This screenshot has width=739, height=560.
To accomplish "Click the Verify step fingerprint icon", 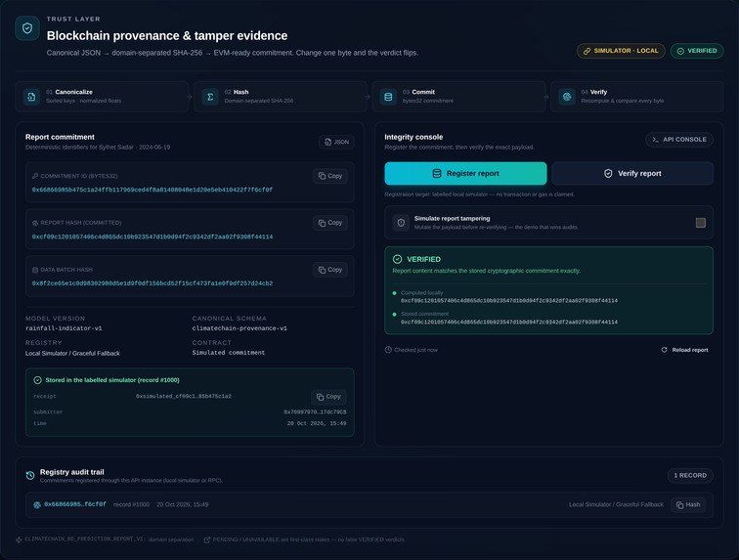I will tap(567, 97).
